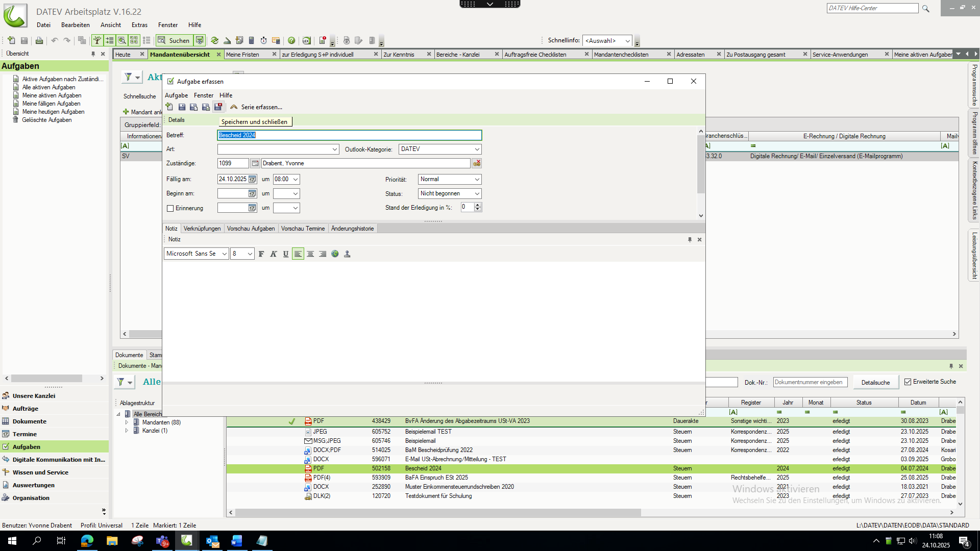The height and width of the screenshot is (551, 980).
Task: Toggle bold formatting in Notiz toolbar
Action: [261, 254]
